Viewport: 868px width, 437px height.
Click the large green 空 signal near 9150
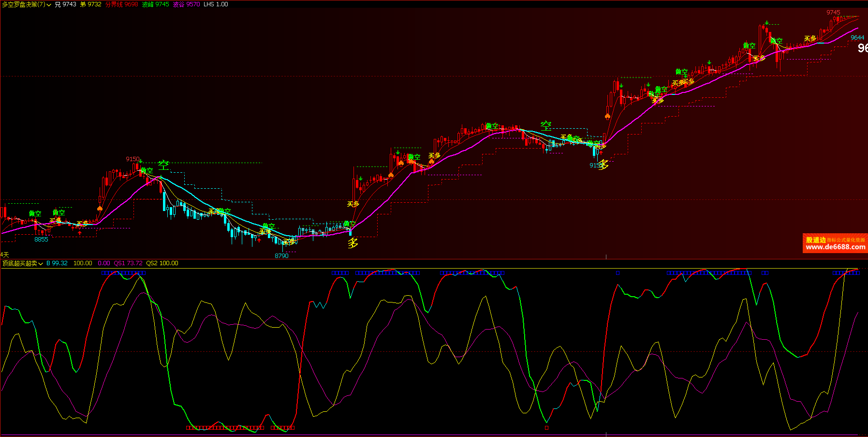pyautogui.click(x=163, y=166)
